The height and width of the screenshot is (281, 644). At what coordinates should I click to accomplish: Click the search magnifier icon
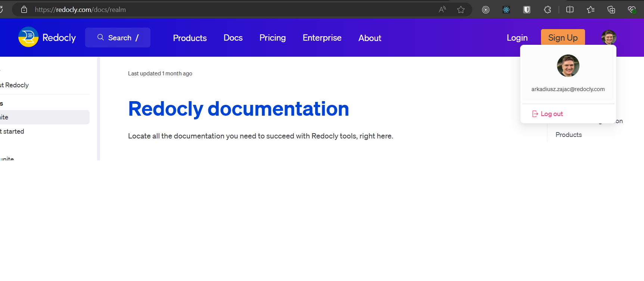100,37
